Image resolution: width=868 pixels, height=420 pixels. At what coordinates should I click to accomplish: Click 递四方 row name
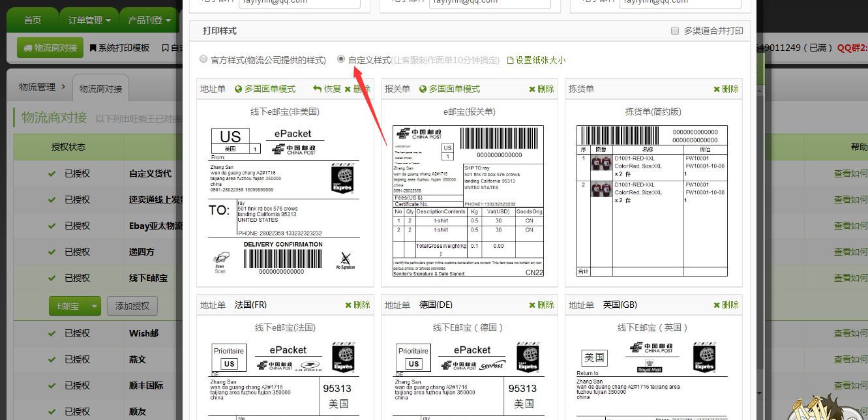coord(142,252)
